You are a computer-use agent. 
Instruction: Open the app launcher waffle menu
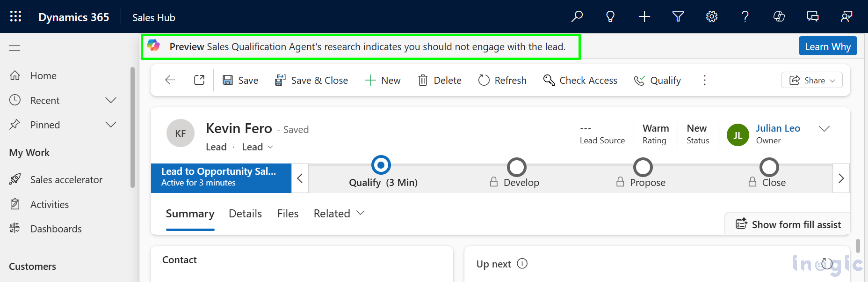15,17
